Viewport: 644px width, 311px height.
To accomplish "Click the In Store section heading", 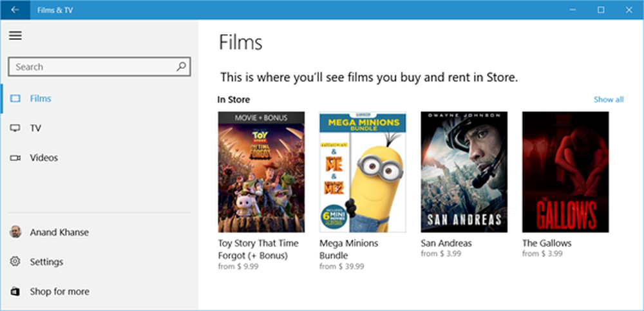I will click(234, 99).
